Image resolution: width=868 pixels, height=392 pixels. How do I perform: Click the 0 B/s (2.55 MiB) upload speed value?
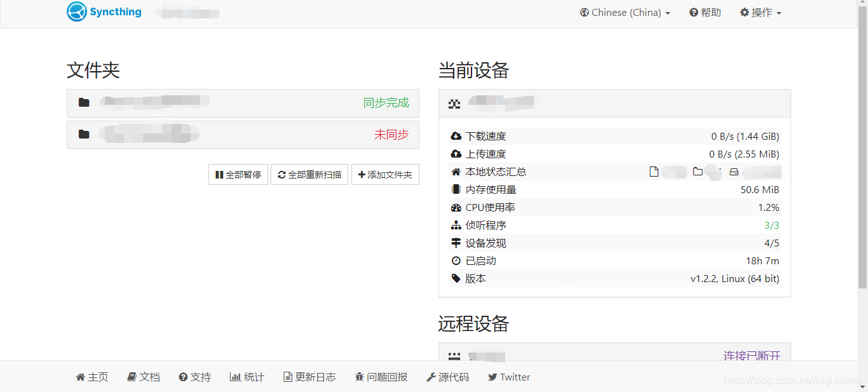tap(744, 154)
